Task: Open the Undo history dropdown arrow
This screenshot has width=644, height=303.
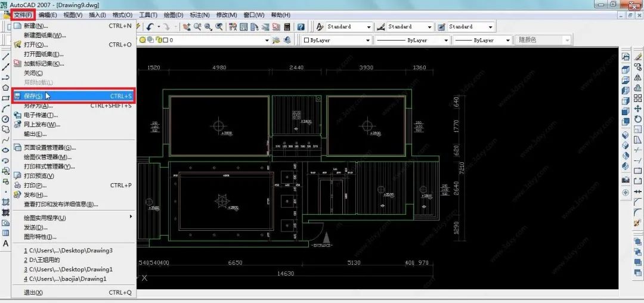Action: 159,27
